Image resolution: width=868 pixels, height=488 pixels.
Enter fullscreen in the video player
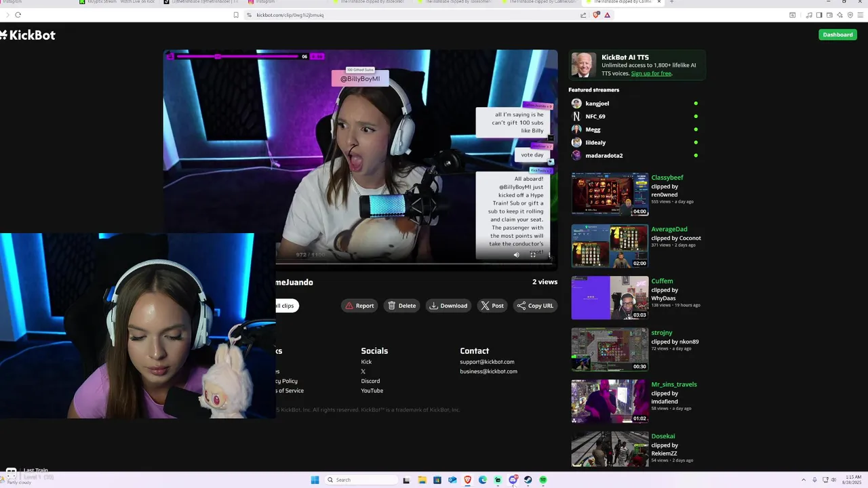coord(533,255)
